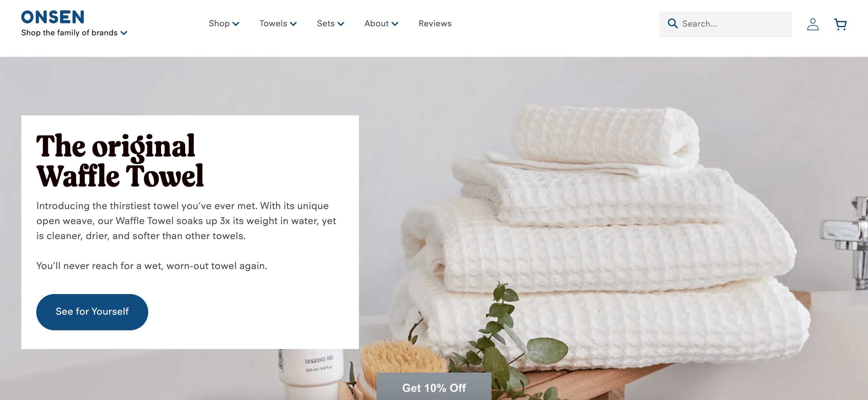The height and width of the screenshot is (400, 868).
Task: Click into the search input field
Action: coord(724,24)
